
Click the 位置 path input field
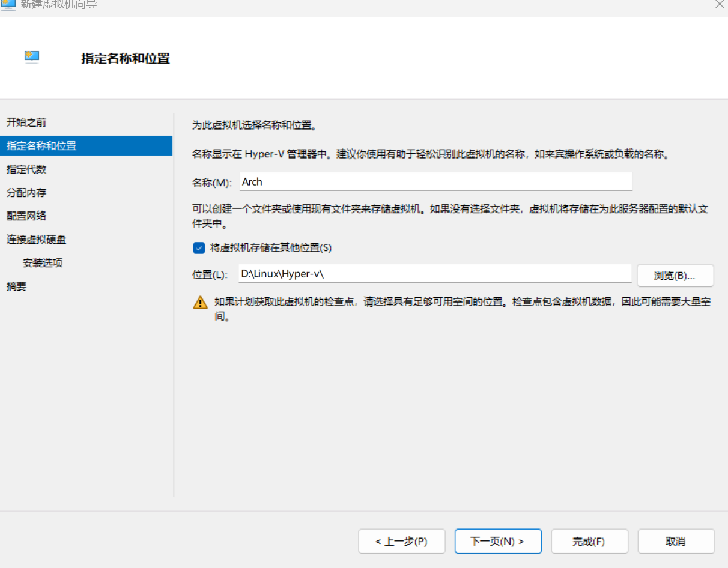tap(435, 274)
